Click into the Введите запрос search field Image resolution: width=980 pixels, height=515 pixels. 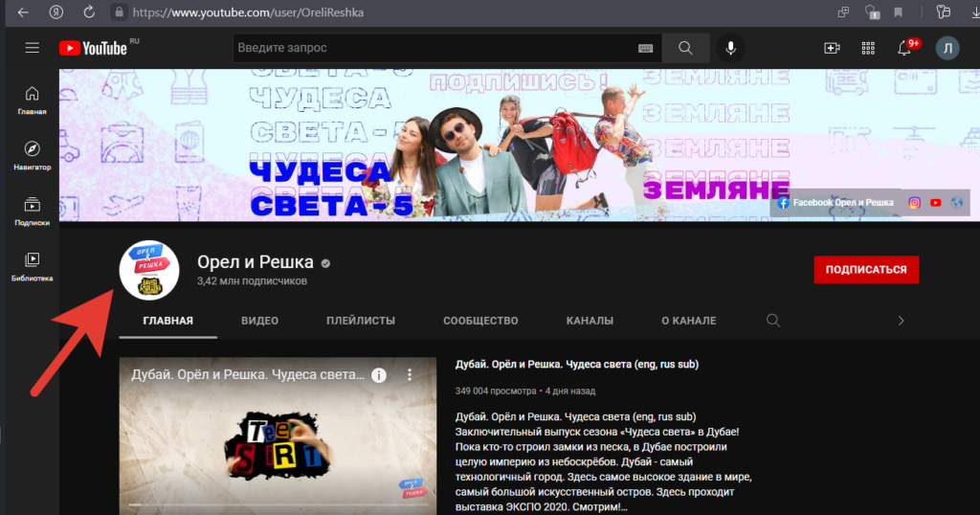click(431, 48)
